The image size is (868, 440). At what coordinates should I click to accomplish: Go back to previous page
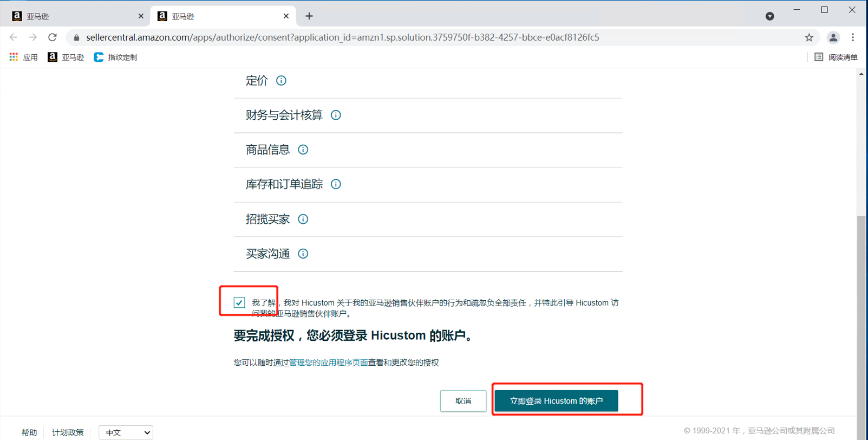click(x=14, y=37)
